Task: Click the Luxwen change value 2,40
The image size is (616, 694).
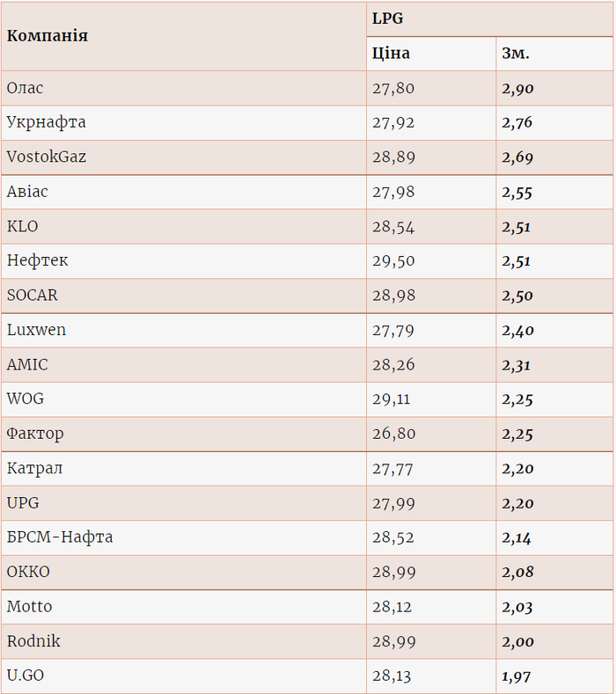Action: pos(517,331)
